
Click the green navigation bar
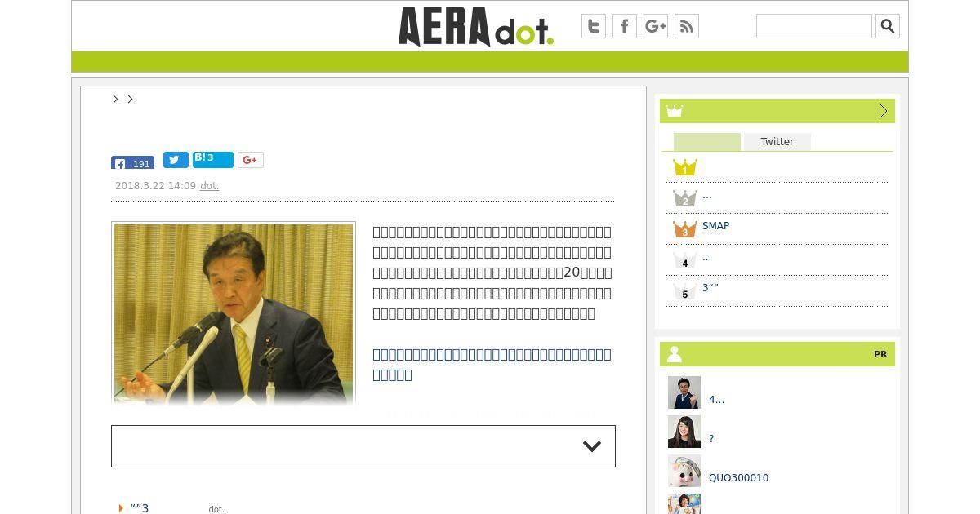490,62
